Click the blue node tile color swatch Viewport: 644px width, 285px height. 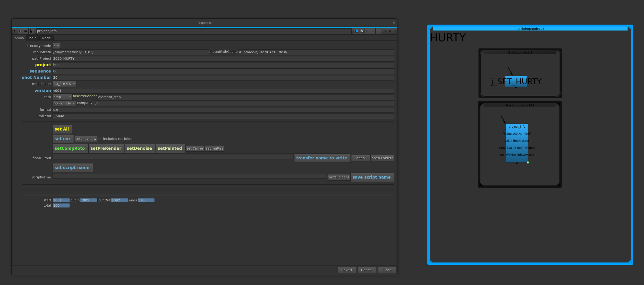357,31
